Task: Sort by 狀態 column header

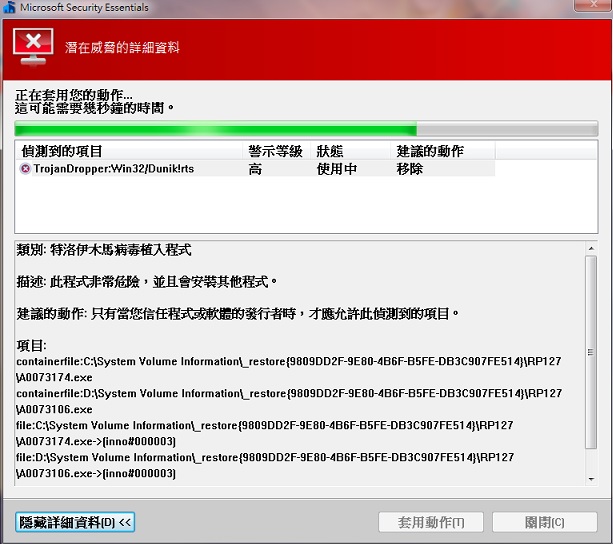Action: pyautogui.click(x=351, y=151)
